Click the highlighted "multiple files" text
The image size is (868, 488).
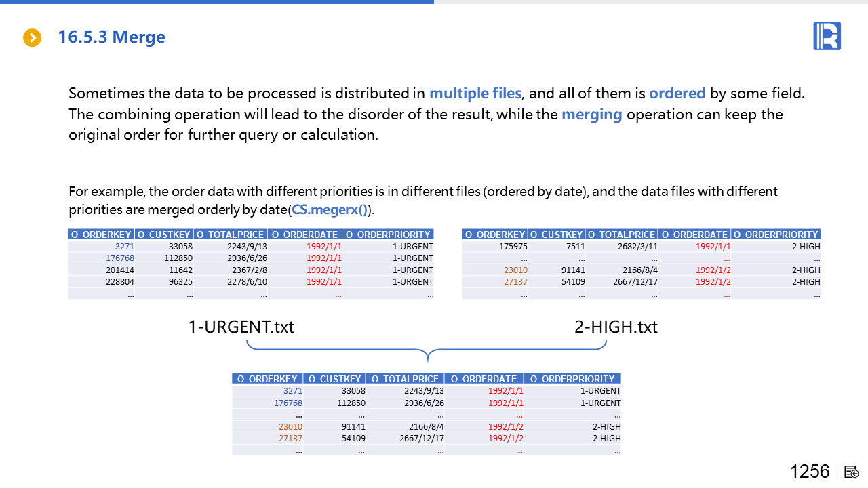pos(475,94)
